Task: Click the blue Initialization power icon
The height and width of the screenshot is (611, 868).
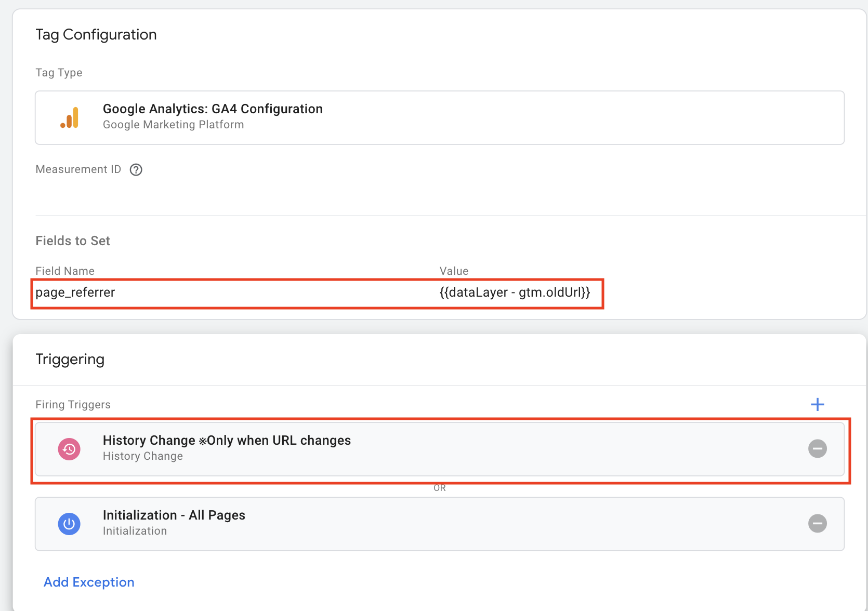Action: pyautogui.click(x=69, y=524)
